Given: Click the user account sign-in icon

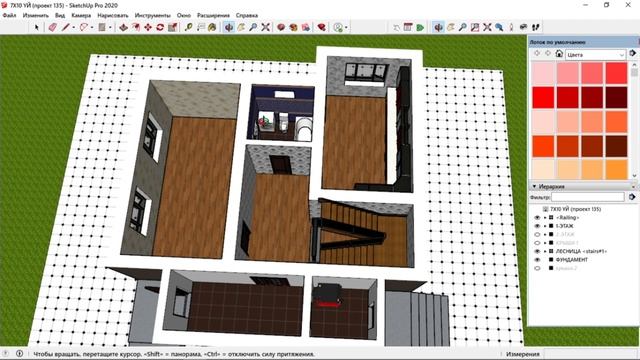Looking at the screenshot, I should click(x=338, y=27).
